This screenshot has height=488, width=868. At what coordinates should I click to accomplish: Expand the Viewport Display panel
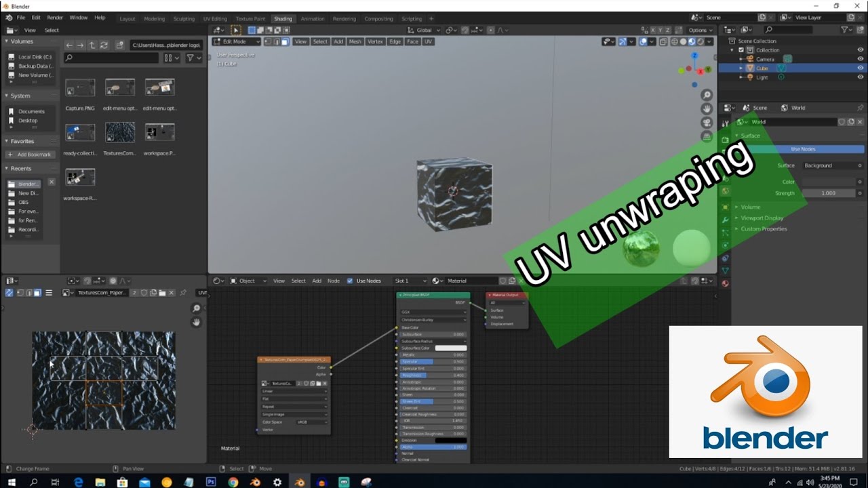[762, 218]
